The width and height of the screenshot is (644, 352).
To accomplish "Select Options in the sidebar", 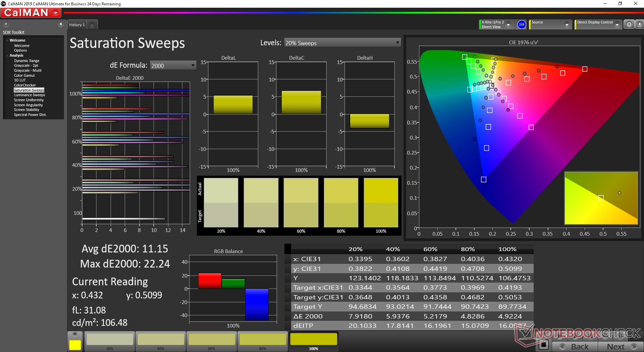I will [20, 50].
